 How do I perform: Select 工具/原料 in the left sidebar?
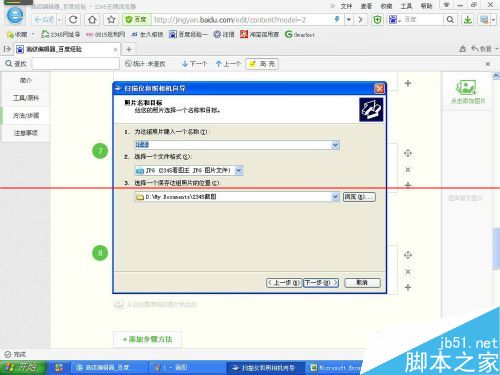click(x=26, y=98)
